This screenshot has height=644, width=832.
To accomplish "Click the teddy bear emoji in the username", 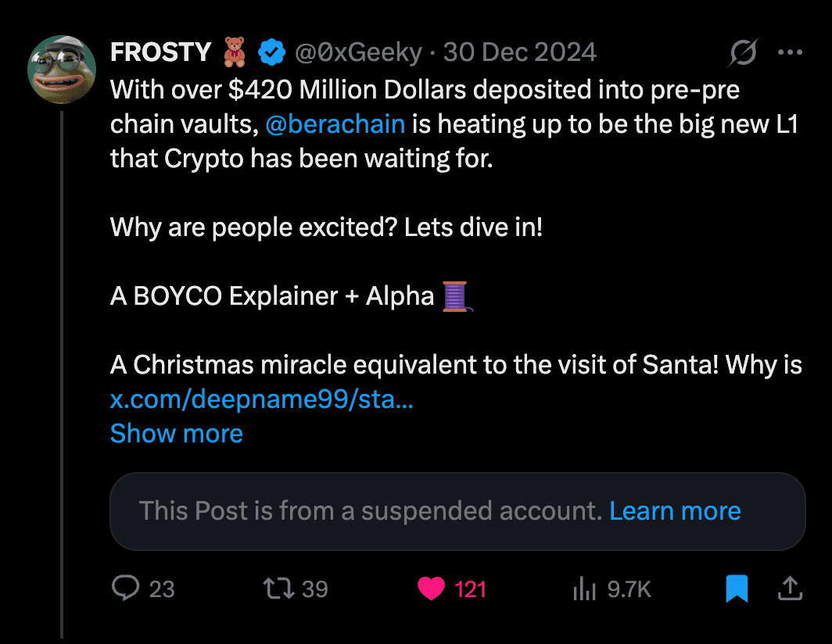I will [233, 52].
